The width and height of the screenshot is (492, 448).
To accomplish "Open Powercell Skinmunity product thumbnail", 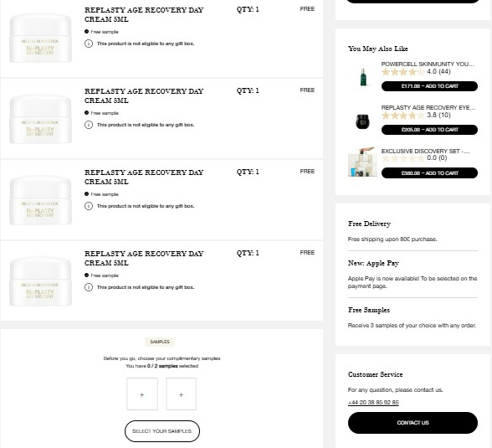I will (363, 77).
